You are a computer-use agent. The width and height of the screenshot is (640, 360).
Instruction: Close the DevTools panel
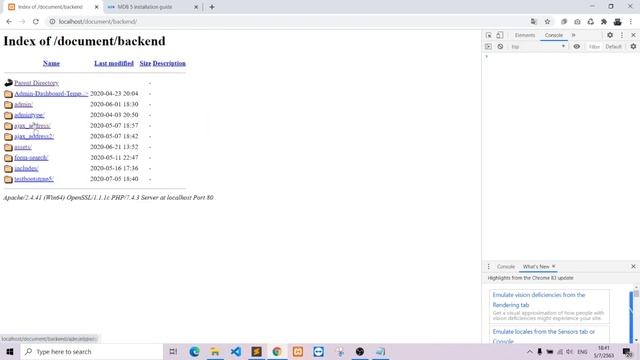coord(633,36)
